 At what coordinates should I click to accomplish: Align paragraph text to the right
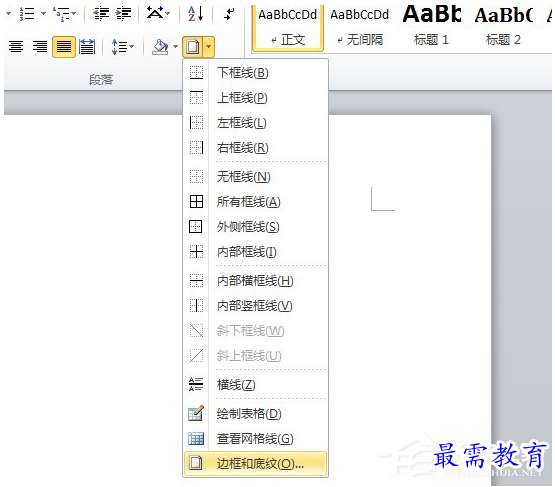click(40, 46)
